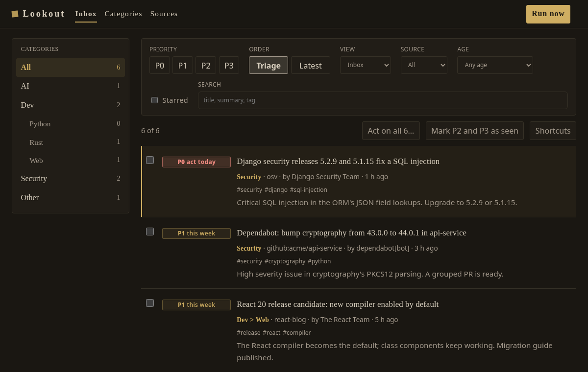The height and width of the screenshot is (372, 588).
Task: Focus the search field
Action: (x=383, y=100)
